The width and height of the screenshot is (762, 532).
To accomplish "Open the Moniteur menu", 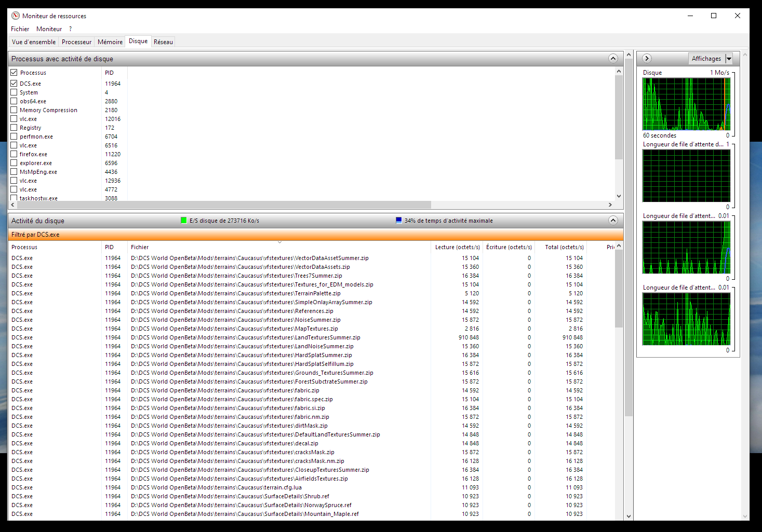I will (49, 29).
